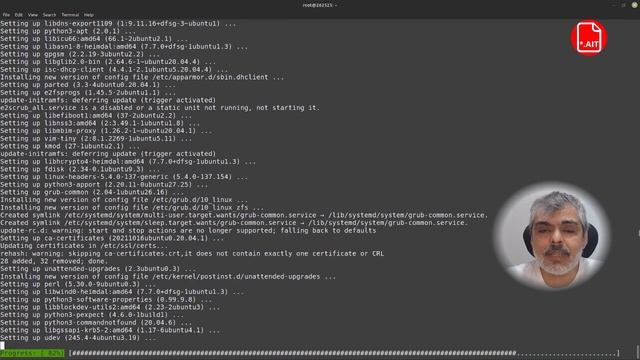Click the multi-user.target.wants symlink line
This screenshot has width=640, height=360.
244,215
